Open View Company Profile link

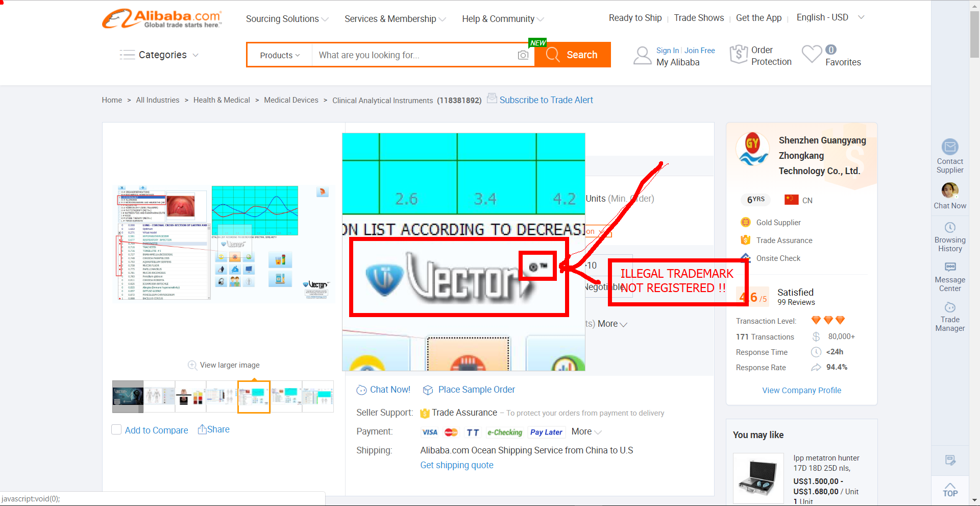click(x=801, y=390)
